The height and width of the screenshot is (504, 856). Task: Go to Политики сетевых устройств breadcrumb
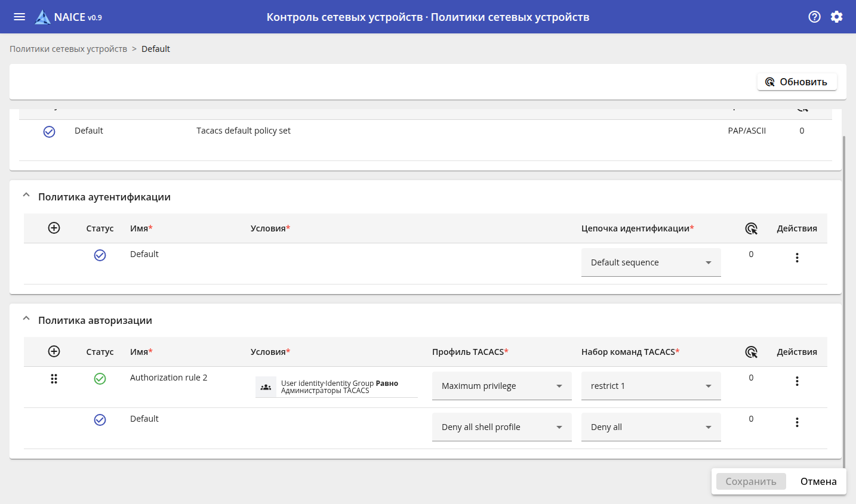click(68, 49)
